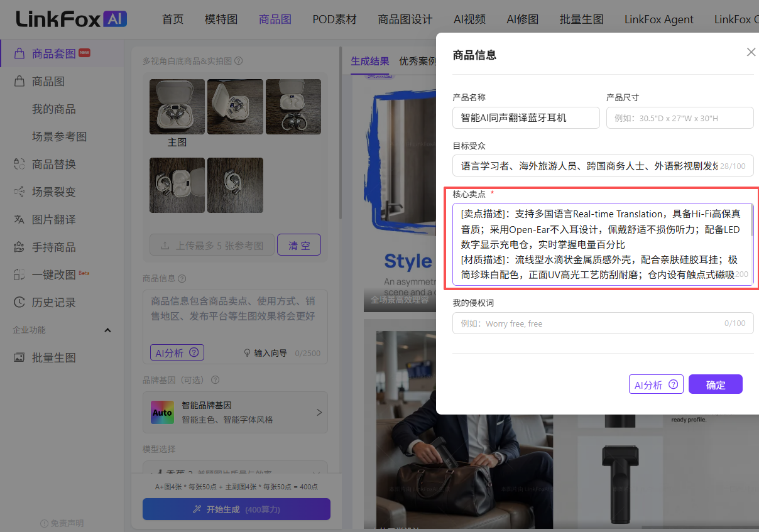Viewport: 759px width, 532px height.
Task: Click the 商品套图 sidebar icon
Action: click(19, 53)
